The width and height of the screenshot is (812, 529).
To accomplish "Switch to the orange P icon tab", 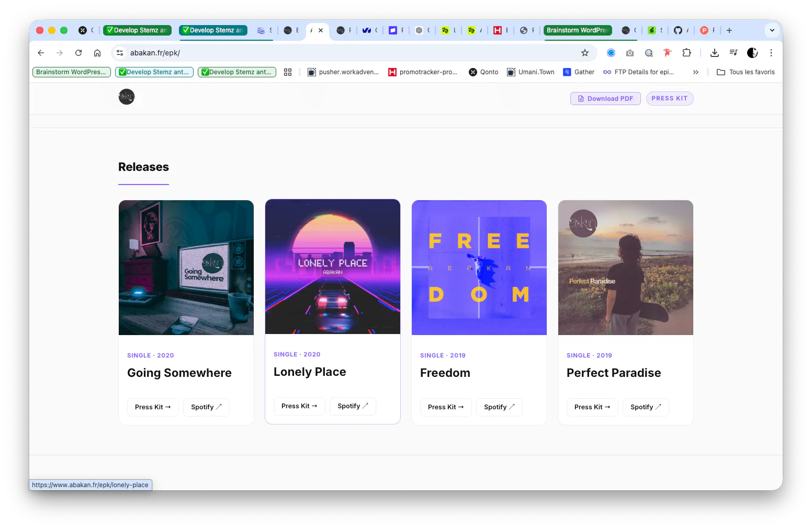I will click(707, 30).
